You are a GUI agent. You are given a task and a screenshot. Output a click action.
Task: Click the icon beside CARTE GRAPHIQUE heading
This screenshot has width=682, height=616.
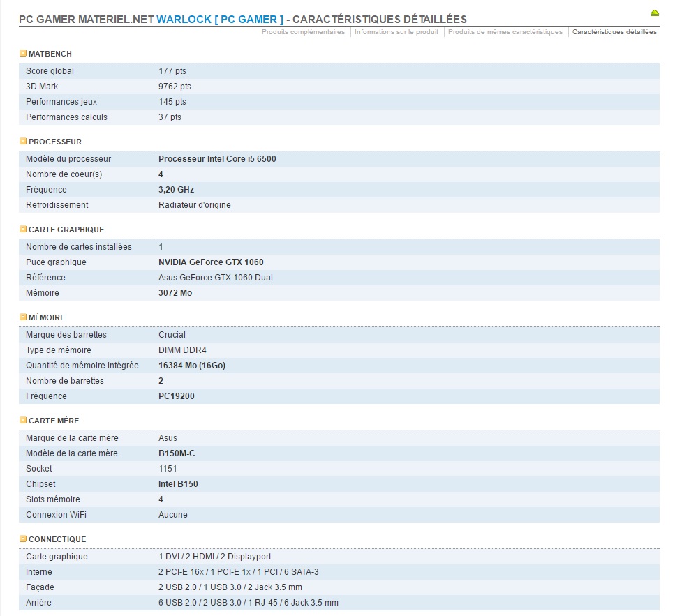[23, 230]
